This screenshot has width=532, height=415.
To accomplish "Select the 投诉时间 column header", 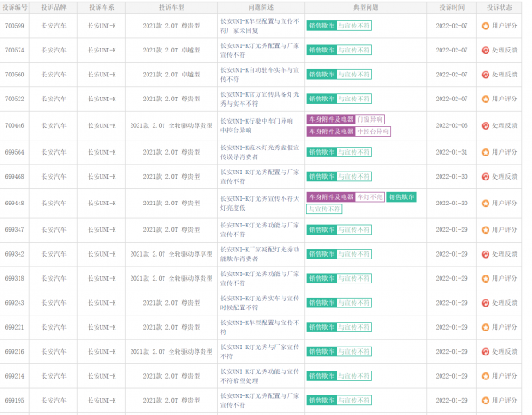I will click(451, 7).
